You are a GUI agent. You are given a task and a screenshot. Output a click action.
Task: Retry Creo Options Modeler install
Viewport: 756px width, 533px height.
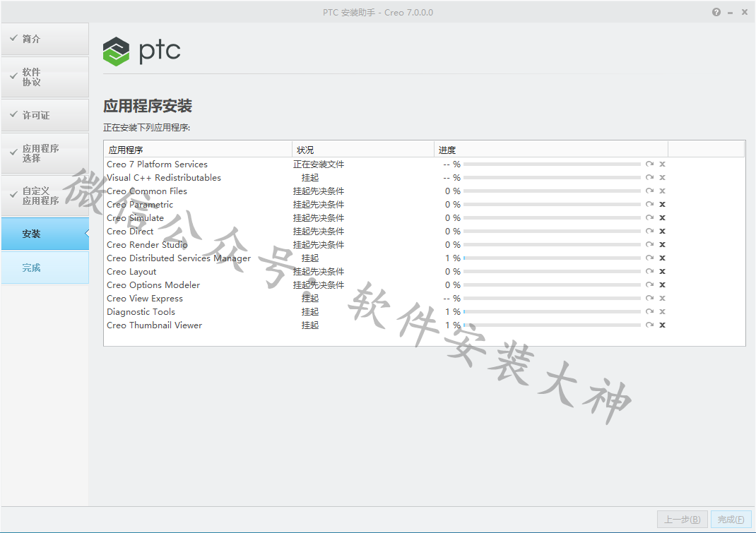click(x=650, y=285)
